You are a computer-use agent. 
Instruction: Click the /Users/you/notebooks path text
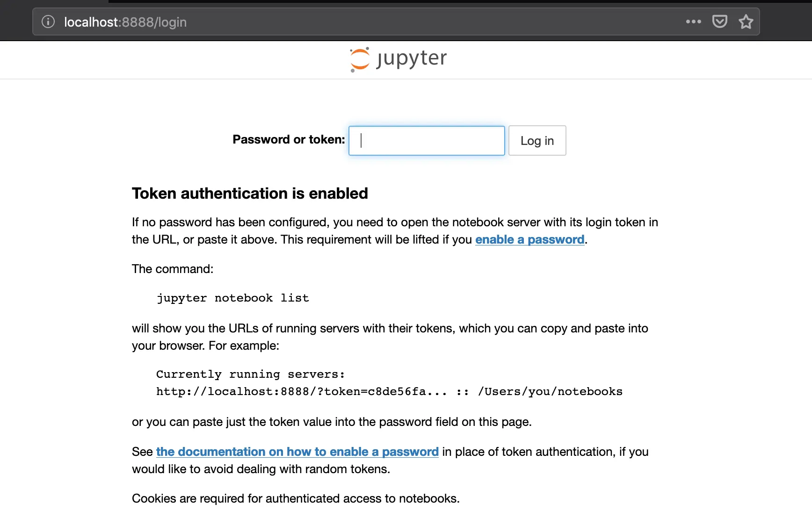pyautogui.click(x=550, y=392)
